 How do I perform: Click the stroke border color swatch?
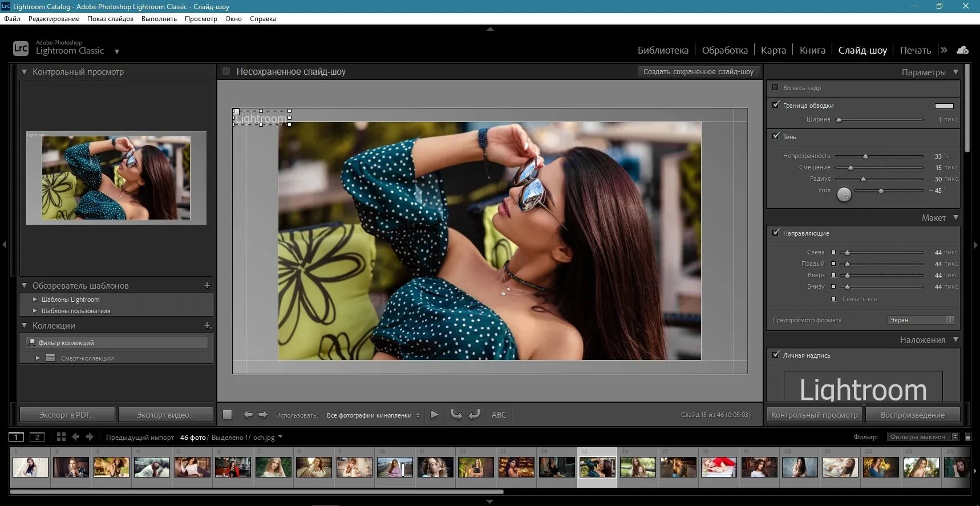(x=943, y=106)
